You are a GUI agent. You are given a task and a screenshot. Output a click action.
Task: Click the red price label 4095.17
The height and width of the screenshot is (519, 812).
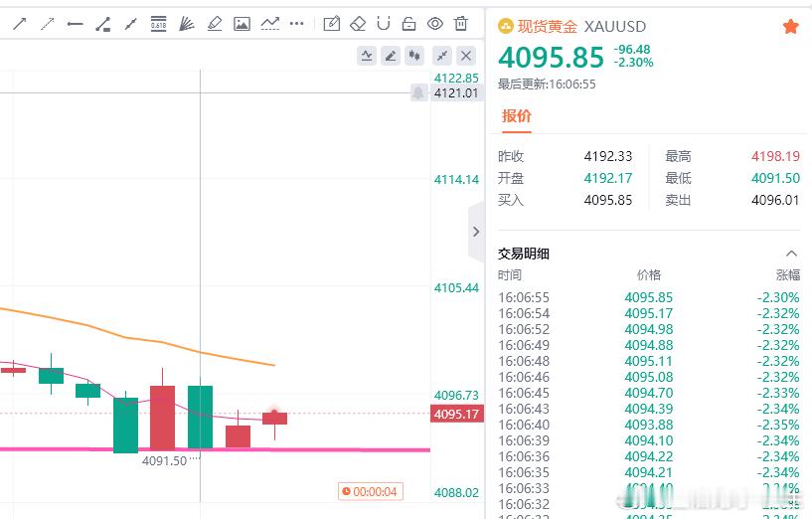[x=457, y=414]
